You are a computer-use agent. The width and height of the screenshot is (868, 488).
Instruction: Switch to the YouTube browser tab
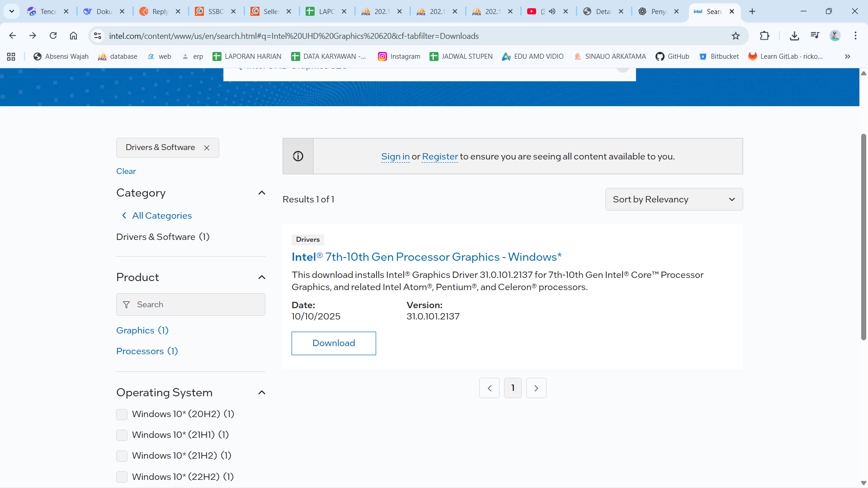coord(532,11)
